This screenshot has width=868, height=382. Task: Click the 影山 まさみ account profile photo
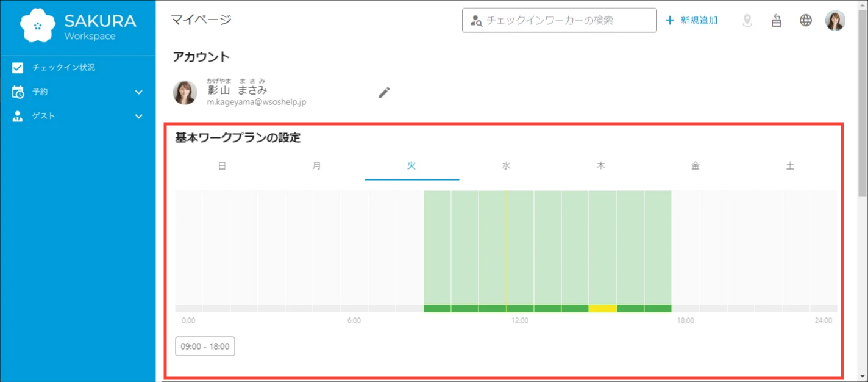(185, 93)
